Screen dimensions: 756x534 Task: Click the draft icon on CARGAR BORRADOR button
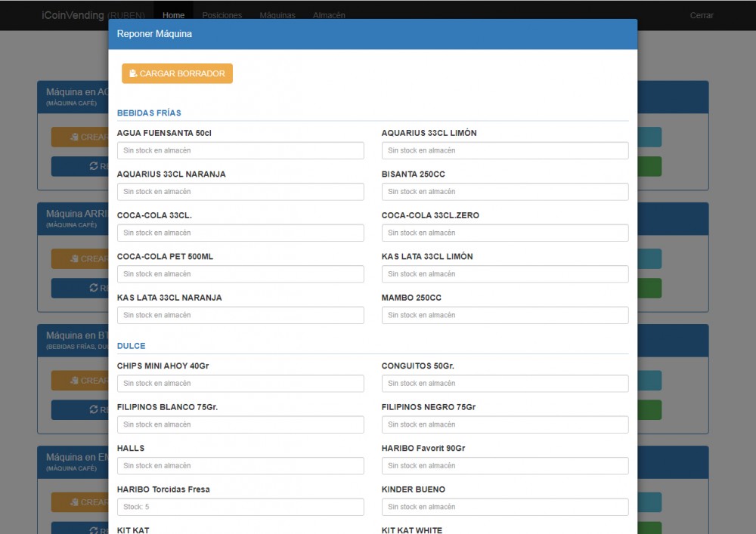point(132,73)
